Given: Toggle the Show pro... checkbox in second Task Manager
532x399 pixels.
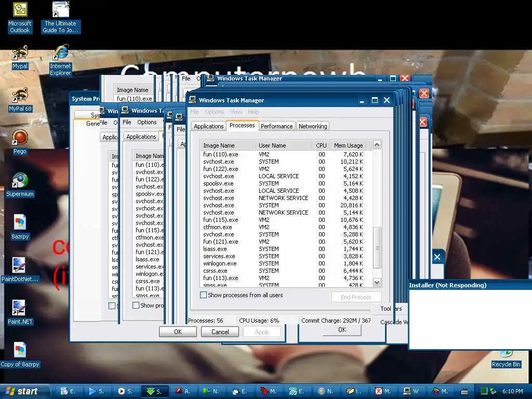Looking at the screenshot, I should click(136, 305).
